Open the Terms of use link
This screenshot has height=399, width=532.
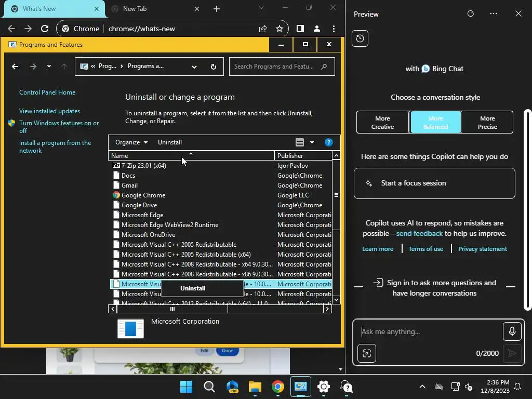426,249
